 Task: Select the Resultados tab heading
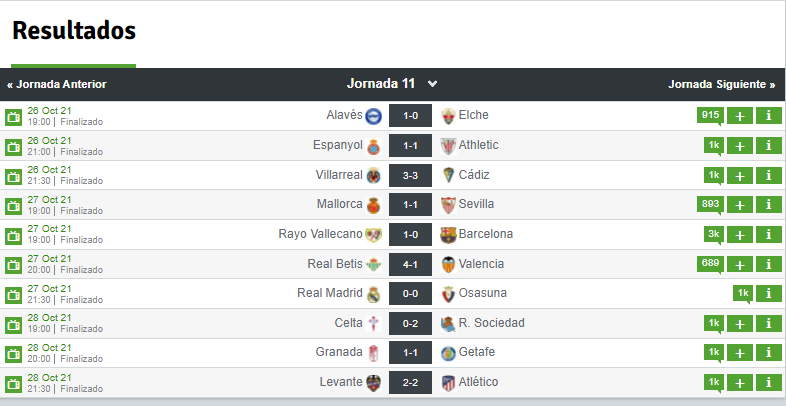click(74, 31)
